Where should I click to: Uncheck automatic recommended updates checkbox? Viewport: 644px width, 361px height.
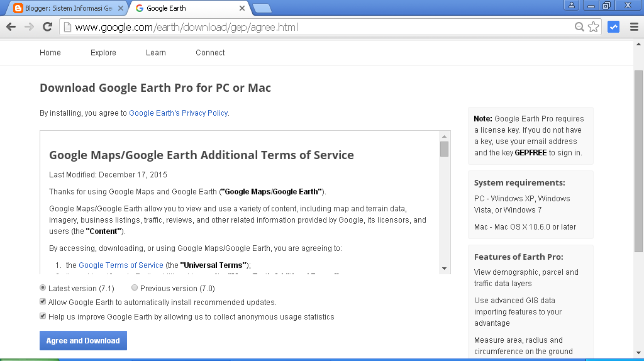coord(43,302)
